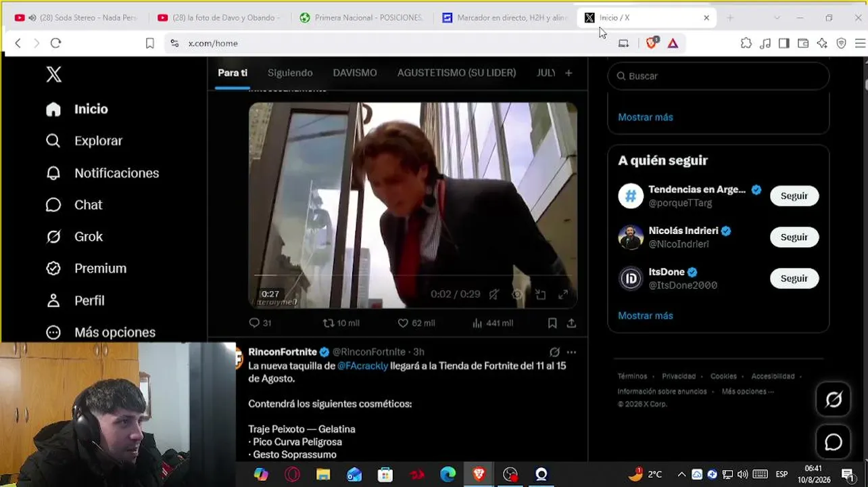Open the @FAcrackly mention link
868x487 pixels.
tap(363, 366)
